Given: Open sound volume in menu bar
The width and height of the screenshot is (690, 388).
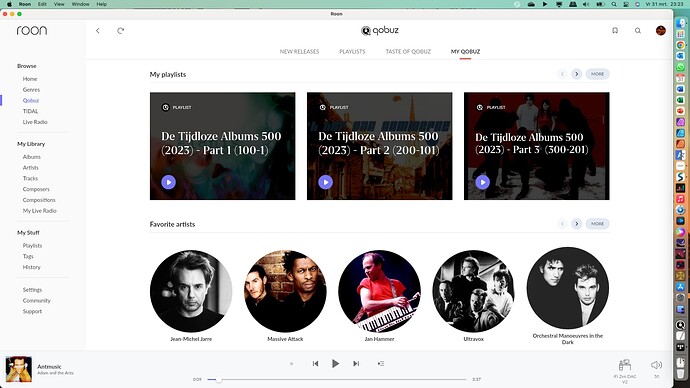Looking at the screenshot, I should 586,4.
